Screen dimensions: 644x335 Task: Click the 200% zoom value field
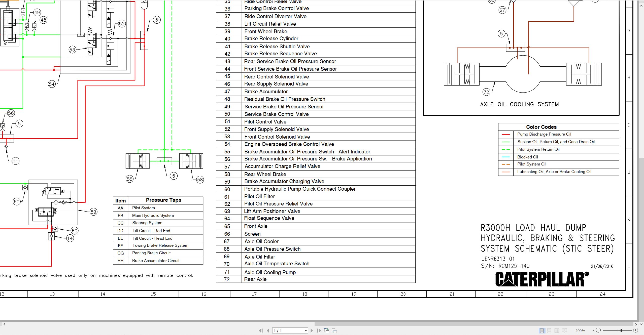pos(580,330)
